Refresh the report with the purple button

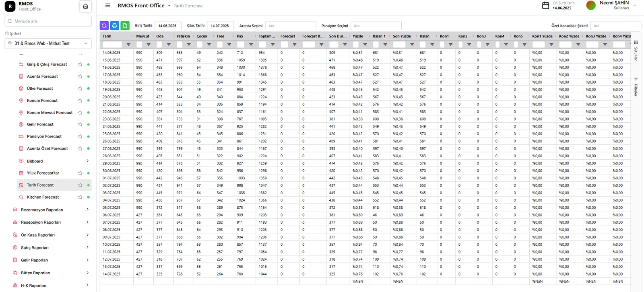pos(104,26)
